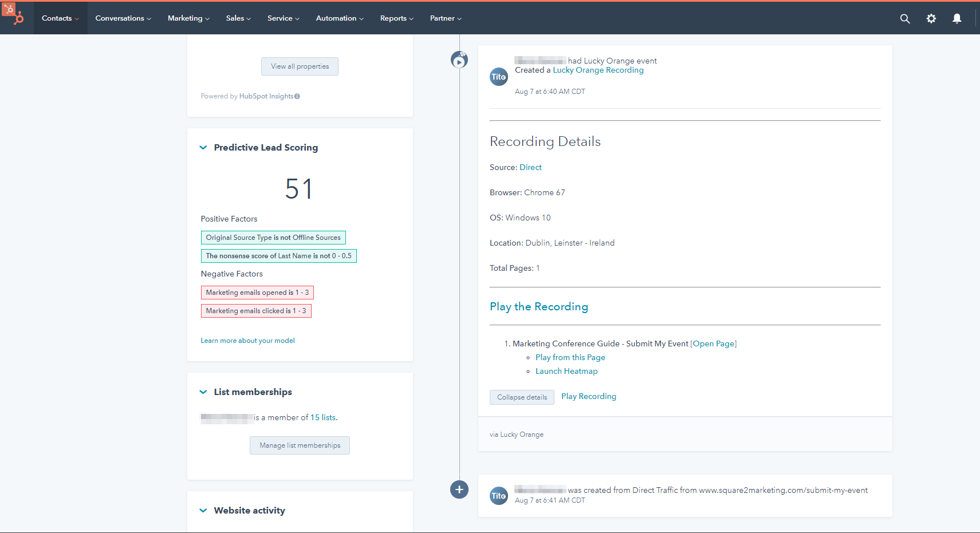The height and width of the screenshot is (533, 980).
Task: Open the settings gear icon
Action: click(x=931, y=18)
